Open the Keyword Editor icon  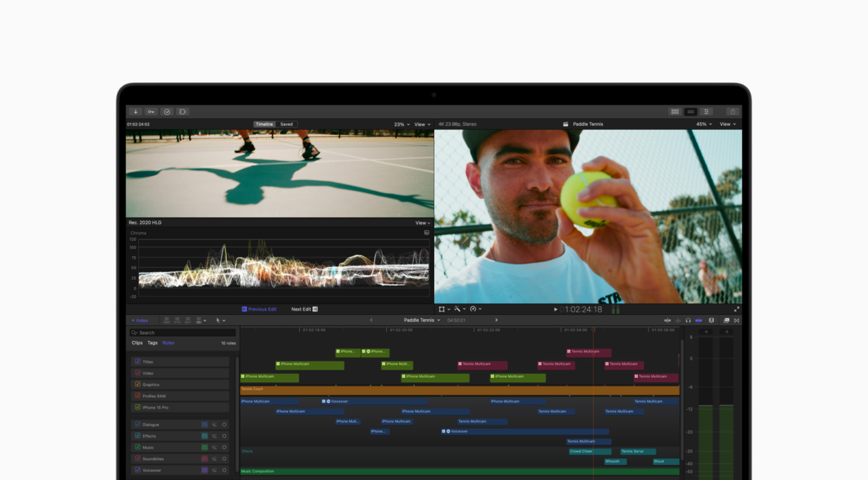click(x=150, y=111)
